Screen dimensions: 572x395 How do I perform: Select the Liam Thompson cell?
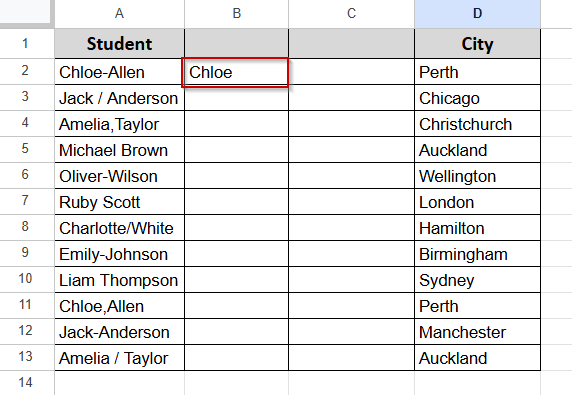coord(119,280)
